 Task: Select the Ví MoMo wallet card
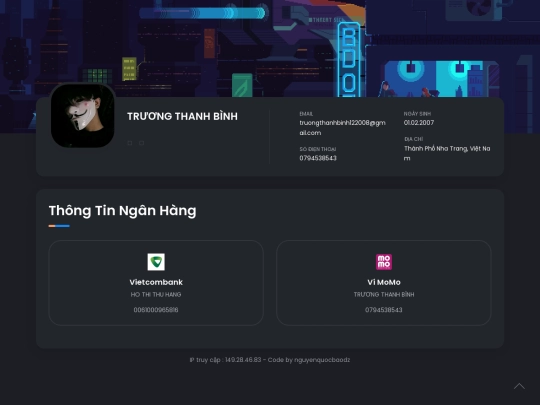click(x=384, y=283)
